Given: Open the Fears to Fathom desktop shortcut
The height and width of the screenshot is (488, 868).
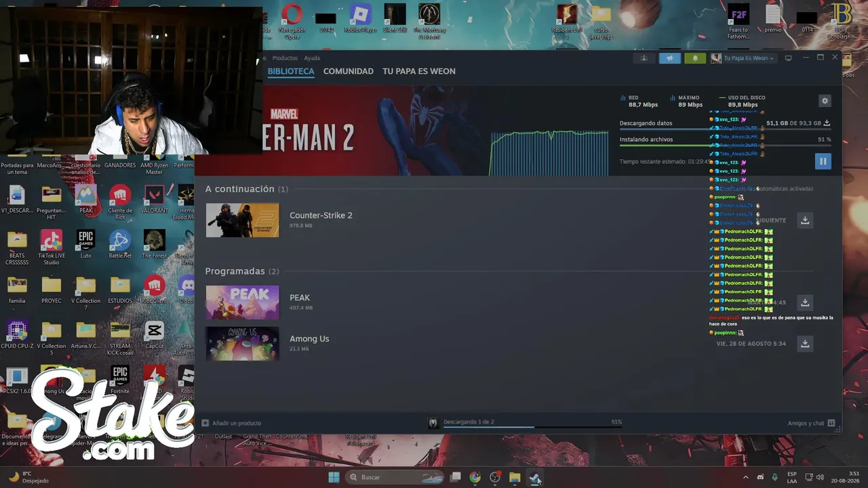Looking at the screenshot, I should tap(738, 20).
